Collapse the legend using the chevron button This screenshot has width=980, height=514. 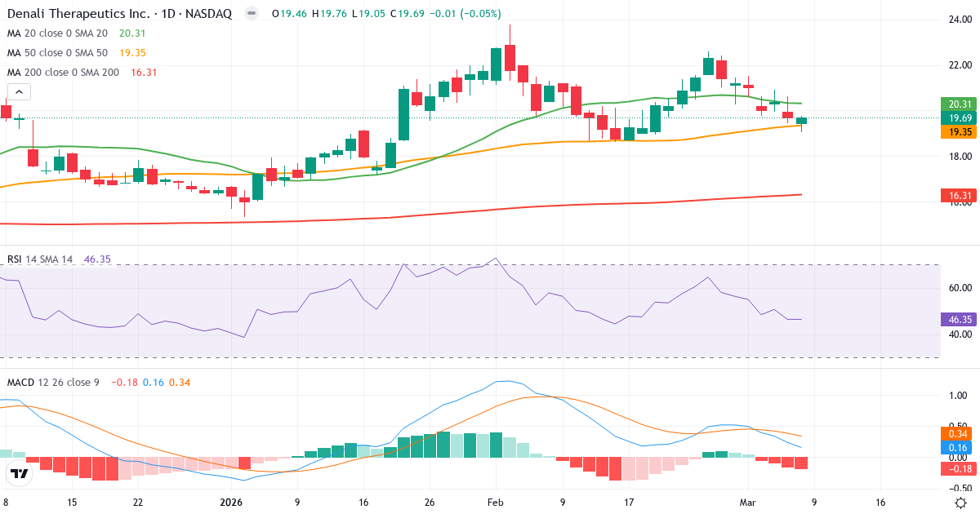coord(18,91)
